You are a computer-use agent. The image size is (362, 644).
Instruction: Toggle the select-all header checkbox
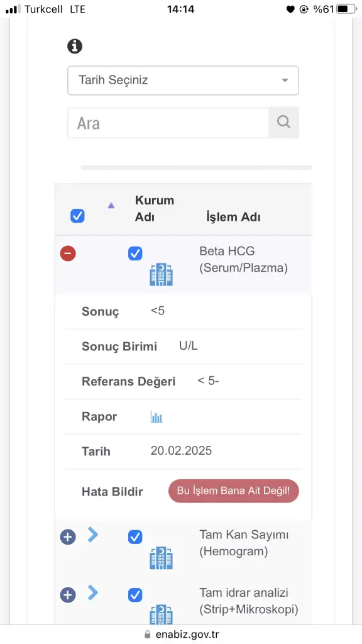pos(77,216)
